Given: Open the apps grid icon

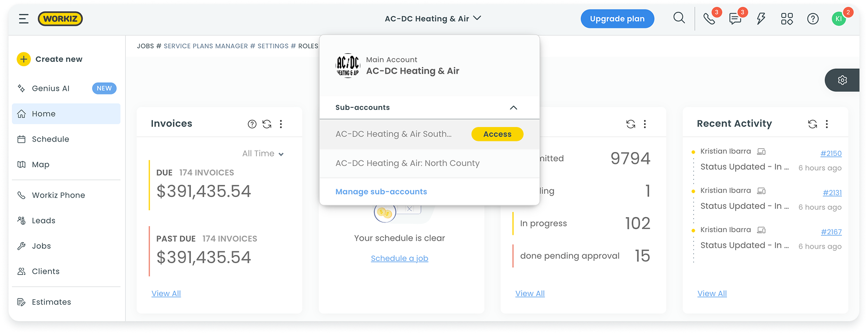Looking at the screenshot, I should coord(787,19).
